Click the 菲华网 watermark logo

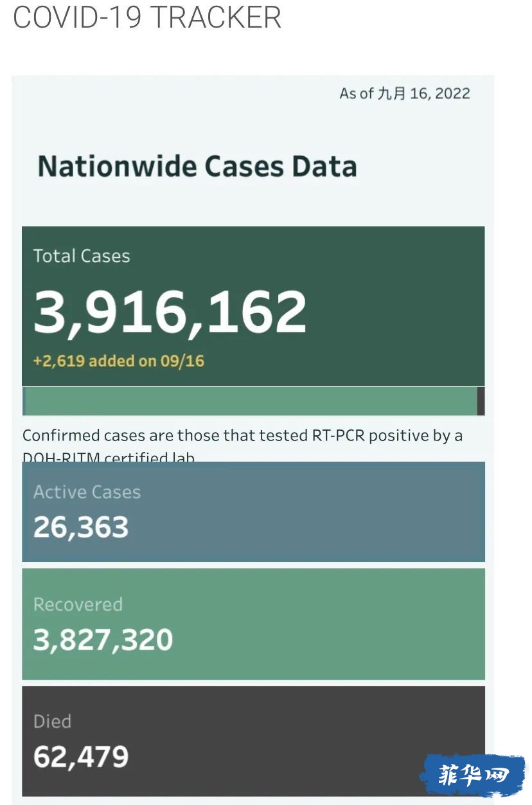coord(473,776)
